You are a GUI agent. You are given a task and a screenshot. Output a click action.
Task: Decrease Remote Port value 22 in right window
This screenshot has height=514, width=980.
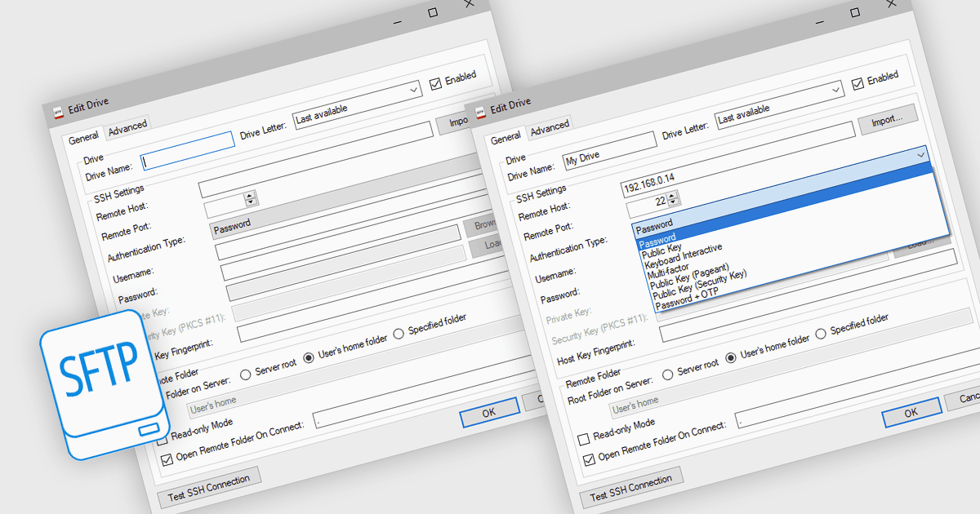tap(672, 202)
